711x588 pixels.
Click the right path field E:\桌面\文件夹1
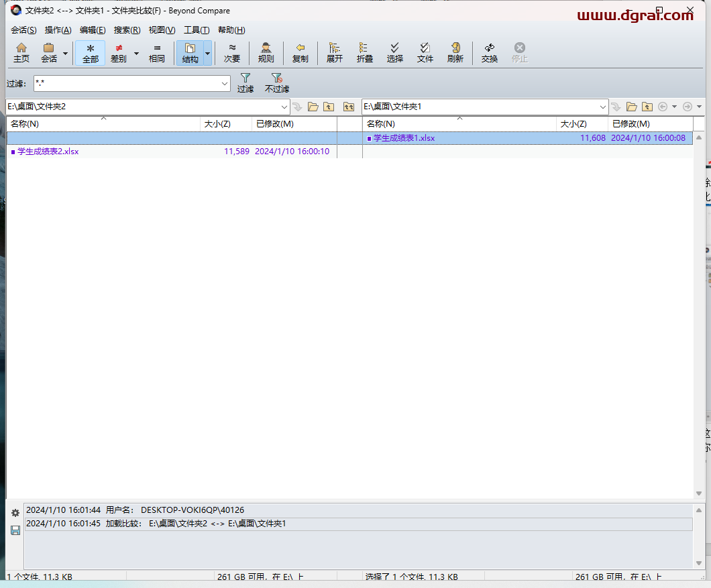pyautogui.click(x=481, y=107)
